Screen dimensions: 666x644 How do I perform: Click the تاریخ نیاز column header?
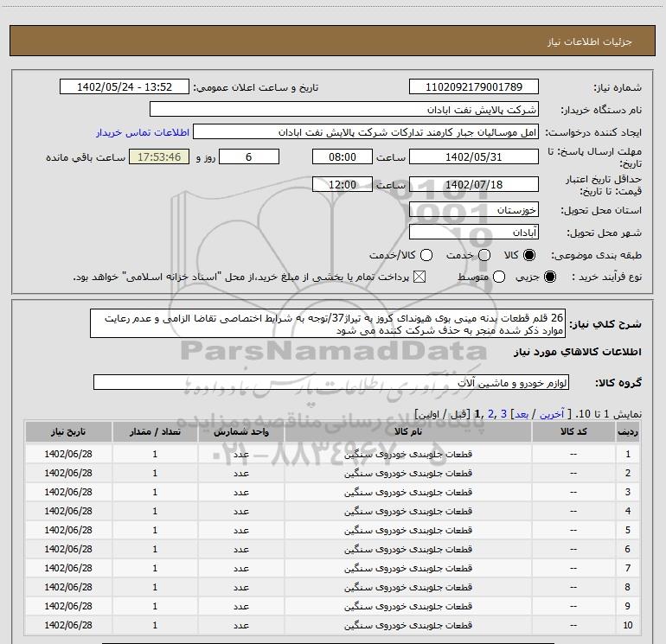point(69,431)
